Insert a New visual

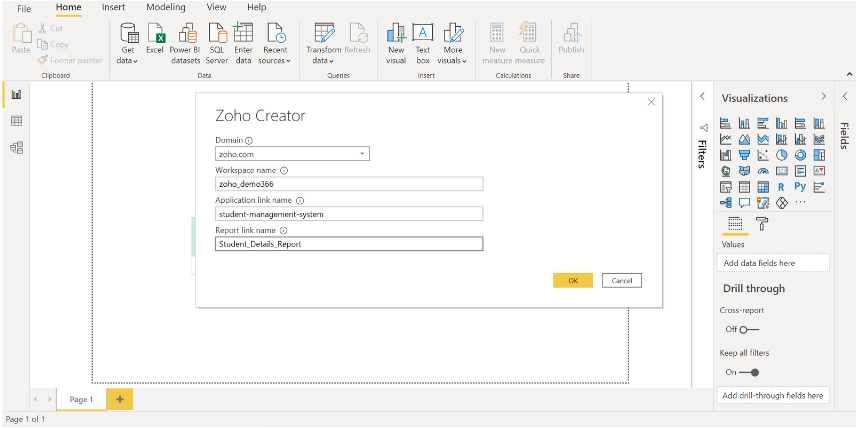pos(396,43)
